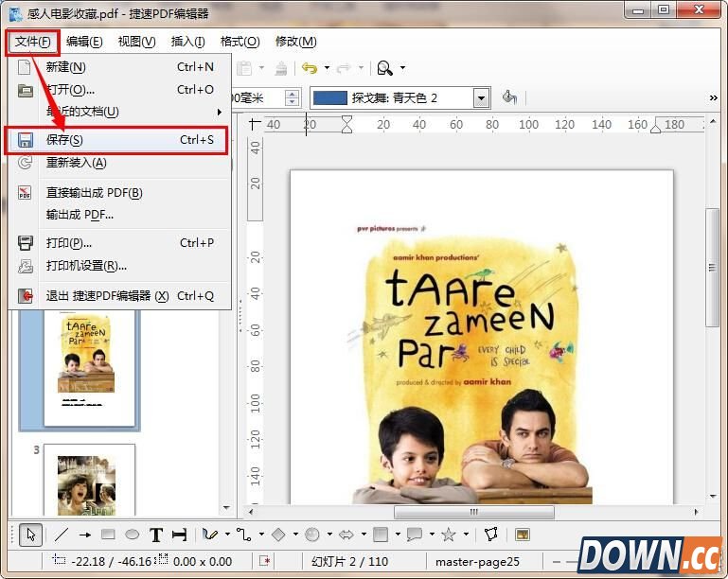
Task: Choose 直接输出成 PDF(B) menu entry
Action: pyautogui.click(x=95, y=192)
